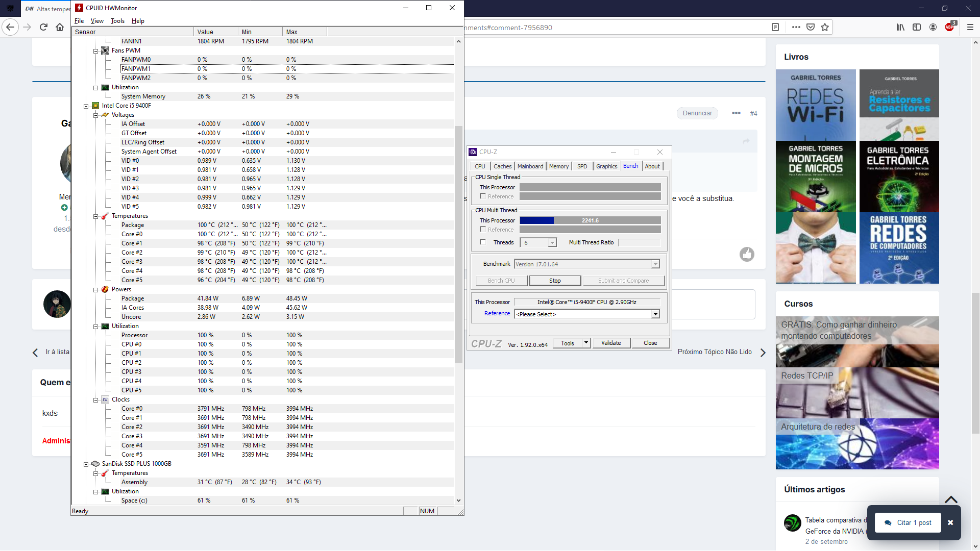
Task: Open the Redes Wi-Fi book cover
Action: coord(816,105)
